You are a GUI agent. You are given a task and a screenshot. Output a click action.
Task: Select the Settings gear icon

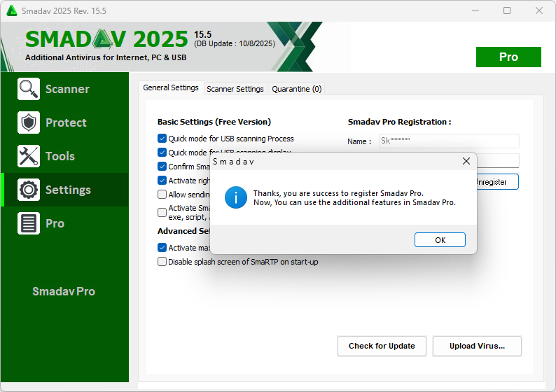tap(29, 190)
